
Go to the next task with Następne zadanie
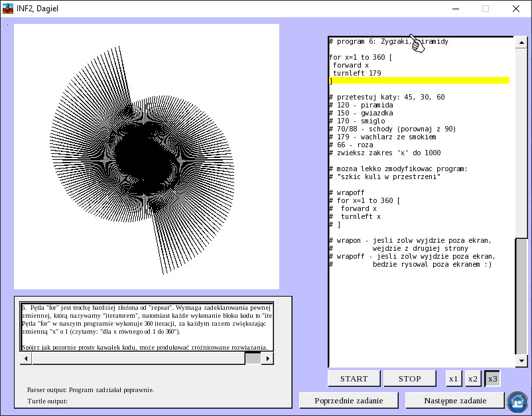454,400
